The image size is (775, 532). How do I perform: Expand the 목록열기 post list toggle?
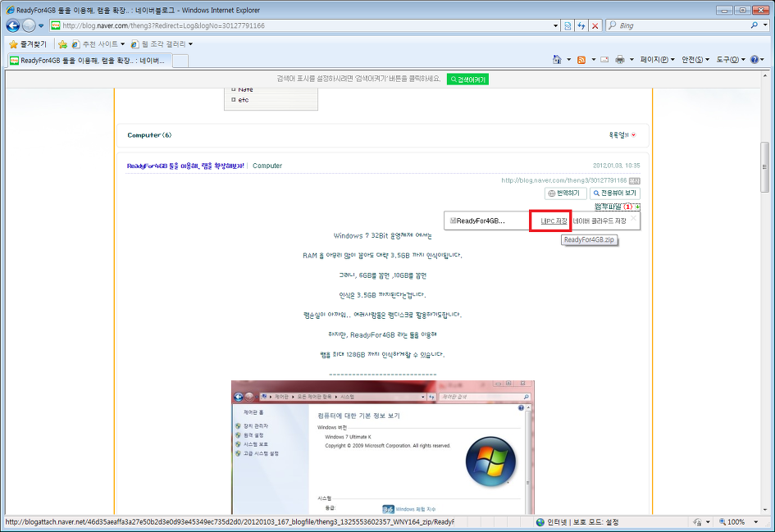[622, 135]
